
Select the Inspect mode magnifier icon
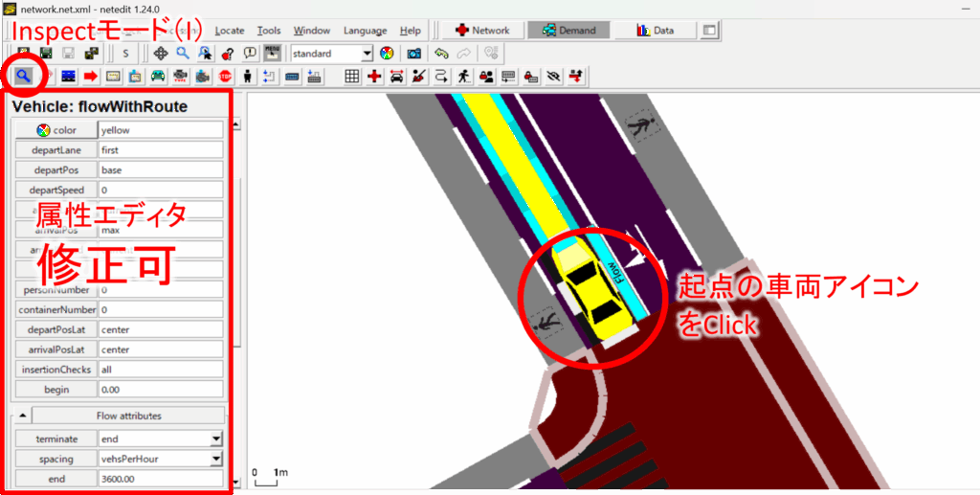(21, 76)
